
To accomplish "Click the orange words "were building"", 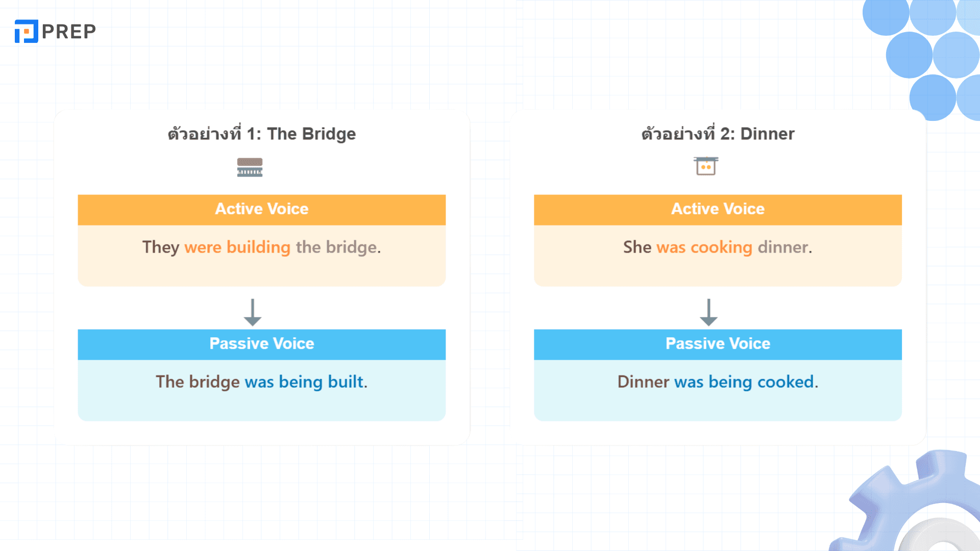I will tap(237, 247).
